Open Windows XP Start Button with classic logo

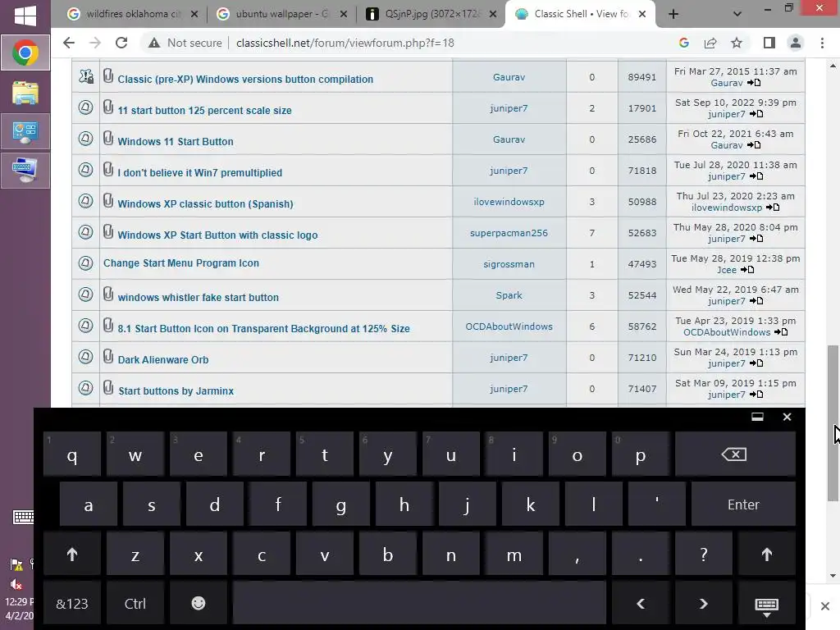[217, 235]
